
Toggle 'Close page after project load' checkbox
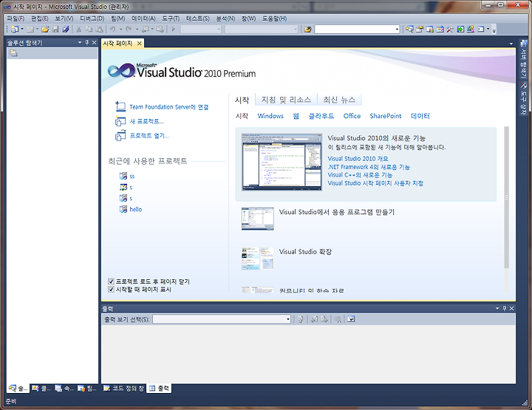click(111, 281)
